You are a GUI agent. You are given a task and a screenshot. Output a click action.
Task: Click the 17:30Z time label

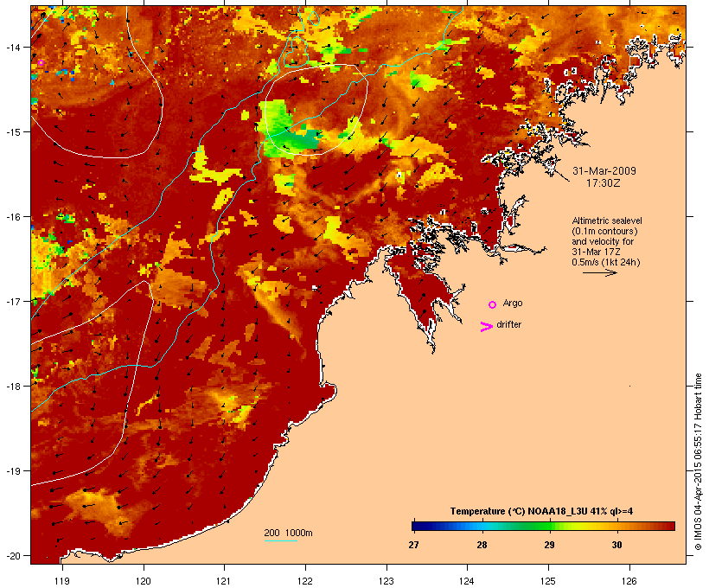point(604,183)
